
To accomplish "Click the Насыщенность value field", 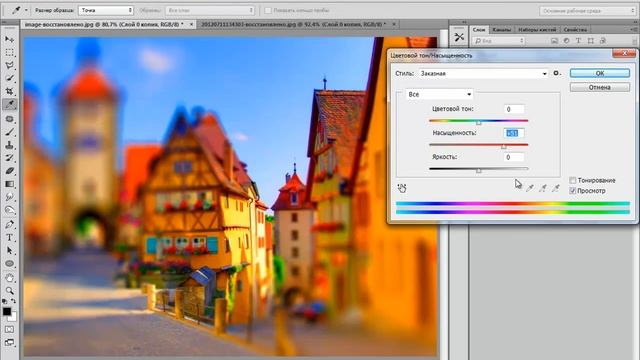I will (514, 133).
